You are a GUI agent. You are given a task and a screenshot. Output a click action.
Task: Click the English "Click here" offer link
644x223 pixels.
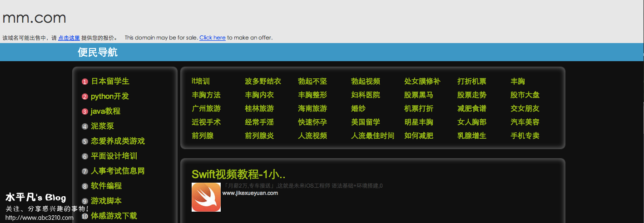pos(212,38)
